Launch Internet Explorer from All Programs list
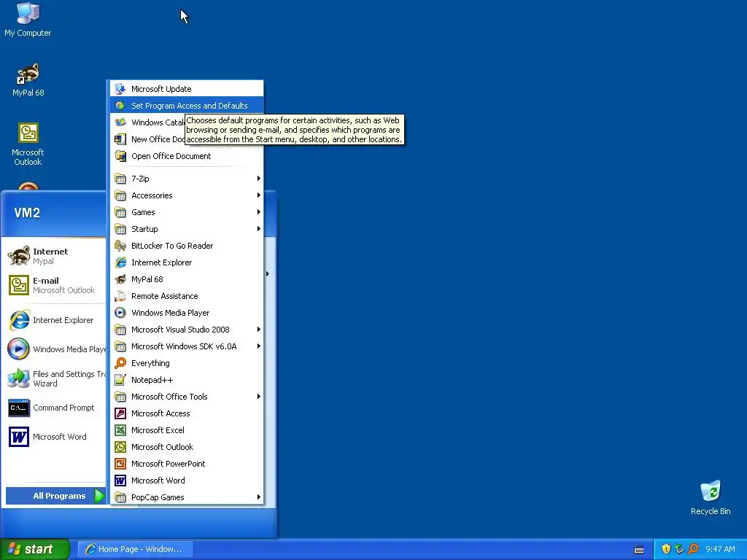 [x=186, y=262]
